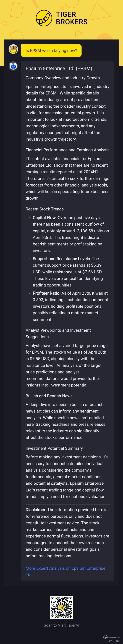Click the Bullish and Bearish News heading
Viewport: 123px width, 644px height.
click(x=49, y=396)
